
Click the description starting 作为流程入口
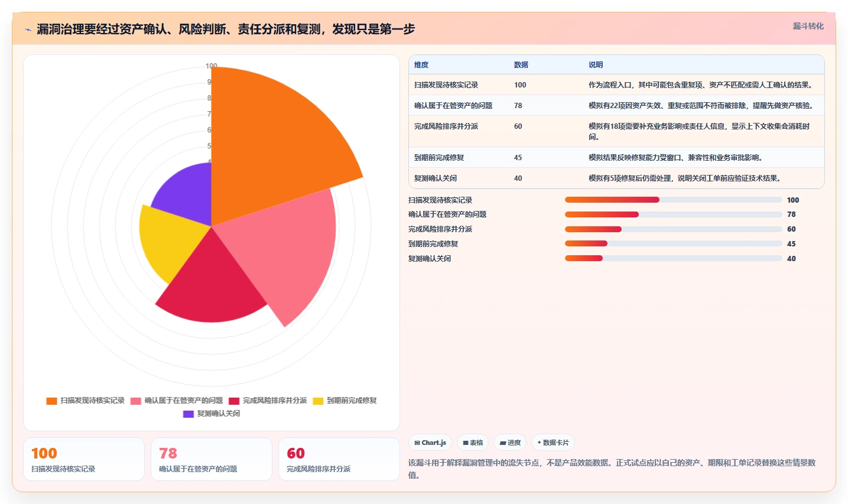[x=700, y=85]
